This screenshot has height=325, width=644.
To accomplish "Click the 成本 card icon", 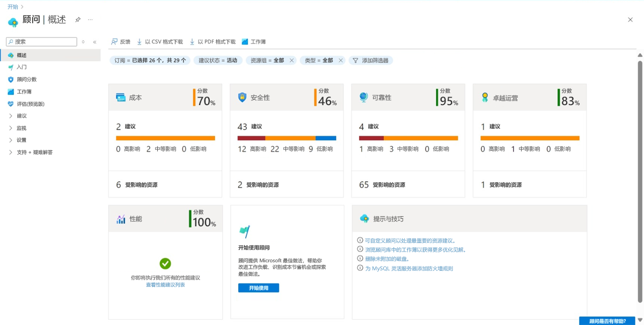I will coord(121,98).
